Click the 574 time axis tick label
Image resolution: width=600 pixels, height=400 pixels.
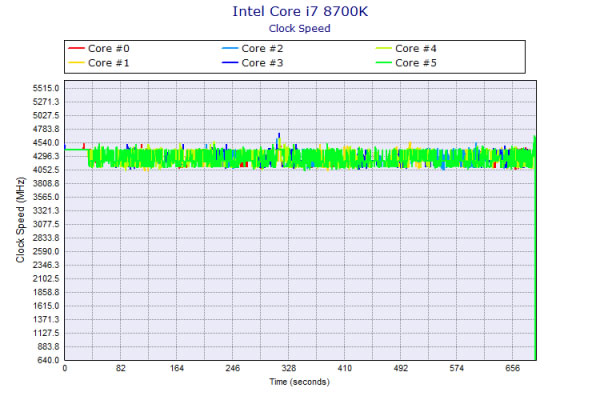click(x=457, y=368)
